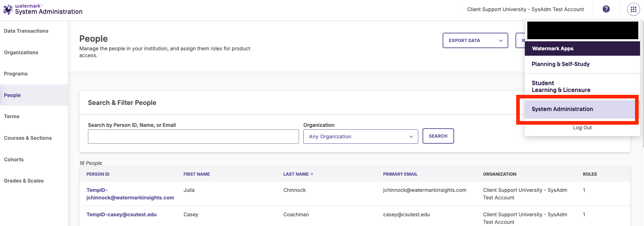Image resolution: width=644 pixels, height=226 pixels.
Task: Open Programs in the sidebar
Action: [x=16, y=74]
